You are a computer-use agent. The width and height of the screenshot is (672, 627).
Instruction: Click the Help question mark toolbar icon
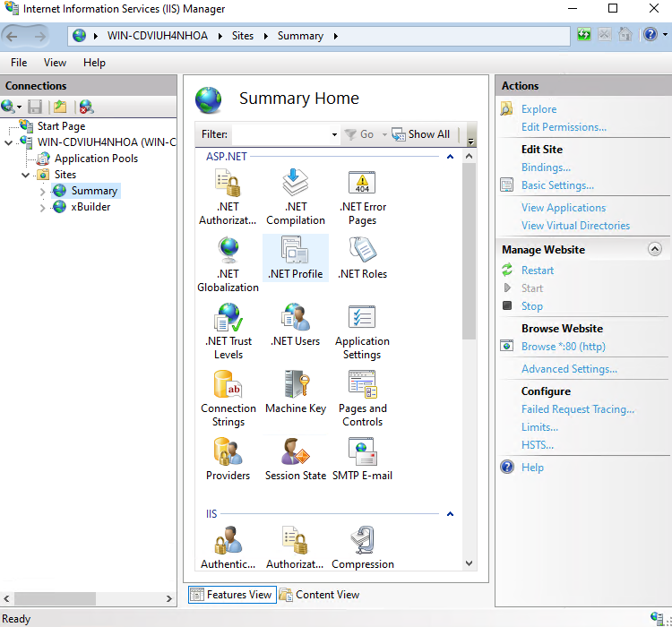pos(650,34)
